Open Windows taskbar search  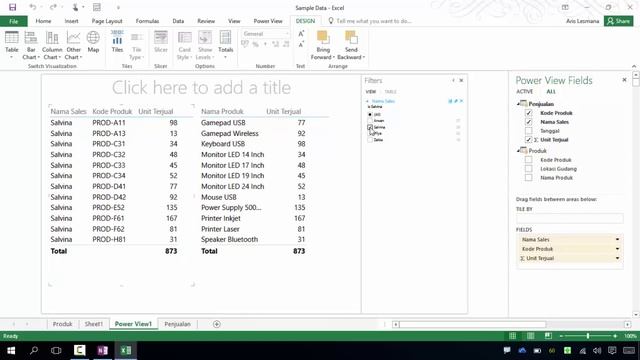point(34,351)
